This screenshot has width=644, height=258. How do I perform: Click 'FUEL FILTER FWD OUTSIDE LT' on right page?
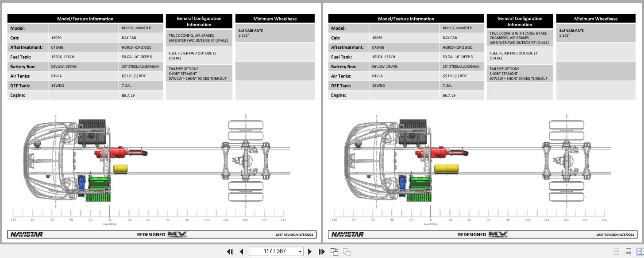click(513, 53)
